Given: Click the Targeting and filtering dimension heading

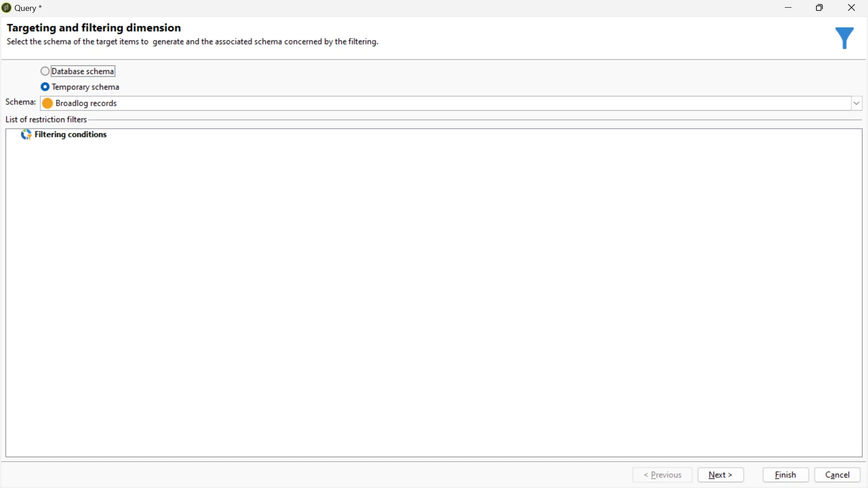Looking at the screenshot, I should point(94,28).
